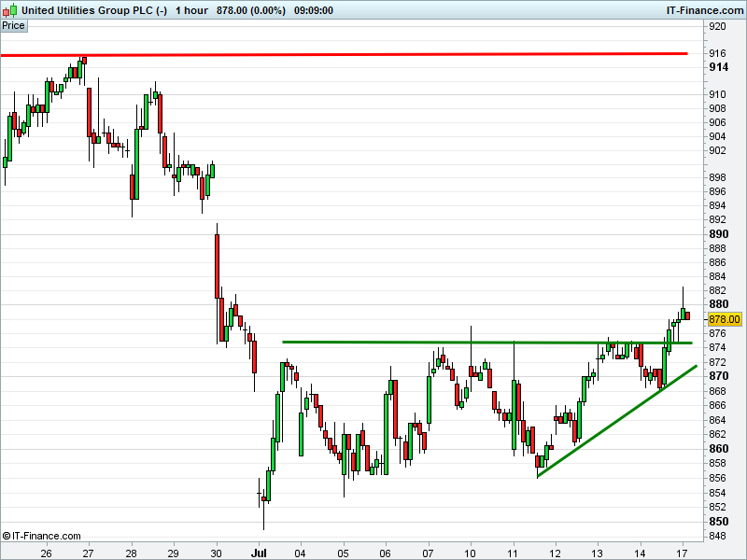Click the 10 date label on time axis
747x560 pixels.
pos(471,553)
